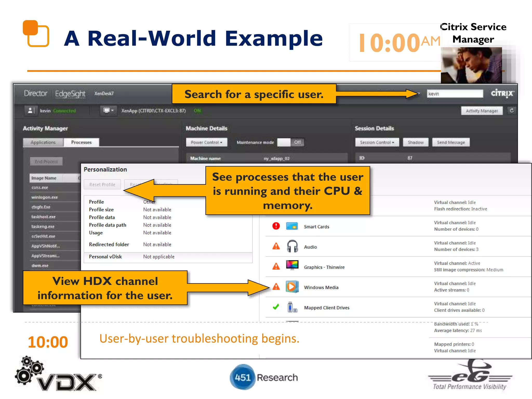Select the dwm.exe process row
This screenshot has width=532, height=399.
(x=55, y=265)
